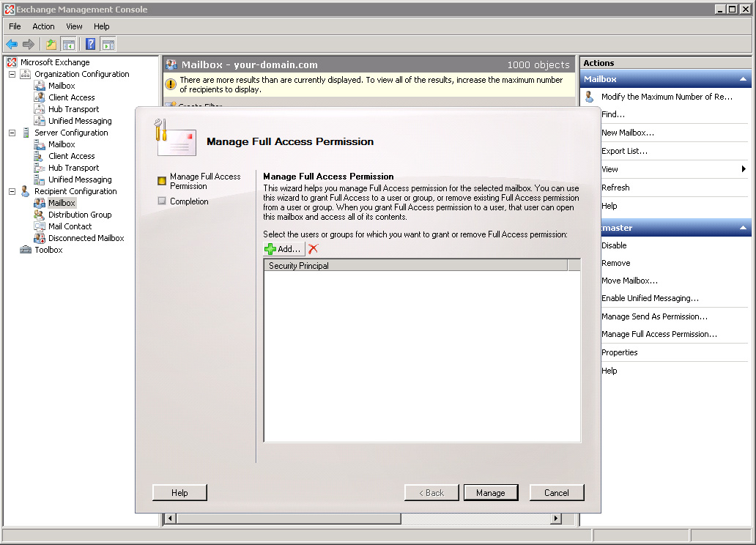Click Manage Full Access Permission action link
756x545 pixels.
click(659, 334)
